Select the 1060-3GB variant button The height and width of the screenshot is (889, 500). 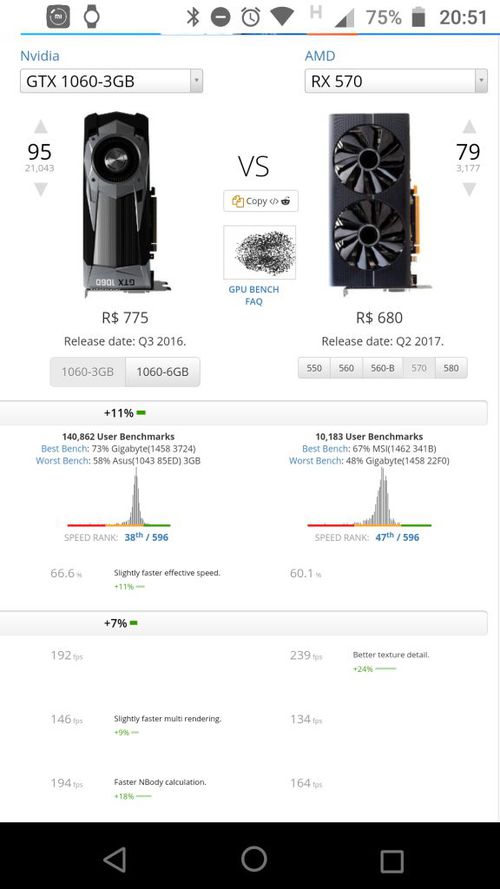pos(88,372)
